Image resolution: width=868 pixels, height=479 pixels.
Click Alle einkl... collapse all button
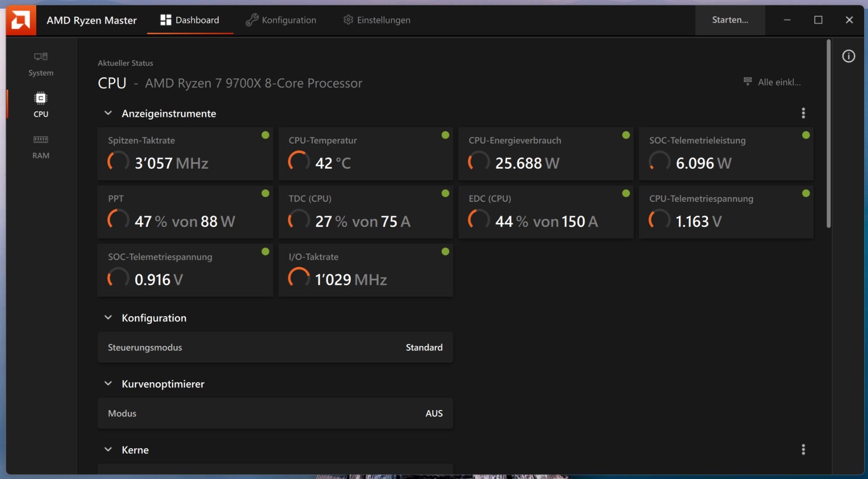point(772,82)
